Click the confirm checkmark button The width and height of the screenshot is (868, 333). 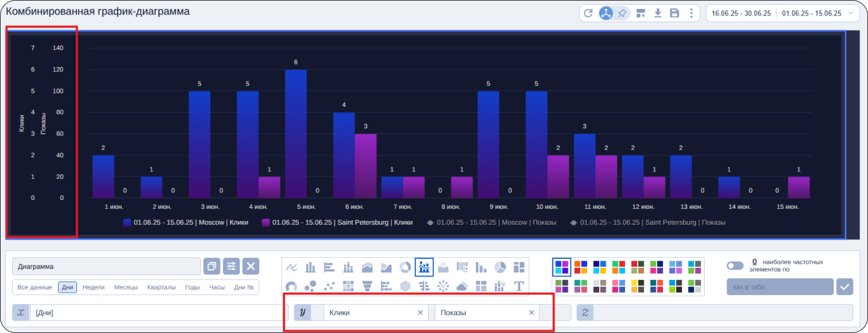click(x=844, y=287)
